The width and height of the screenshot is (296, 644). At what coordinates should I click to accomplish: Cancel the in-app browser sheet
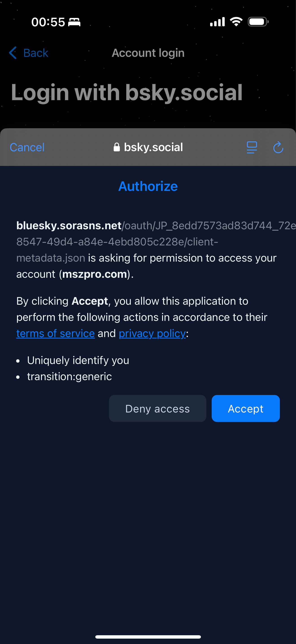pyautogui.click(x=27, y=147)
